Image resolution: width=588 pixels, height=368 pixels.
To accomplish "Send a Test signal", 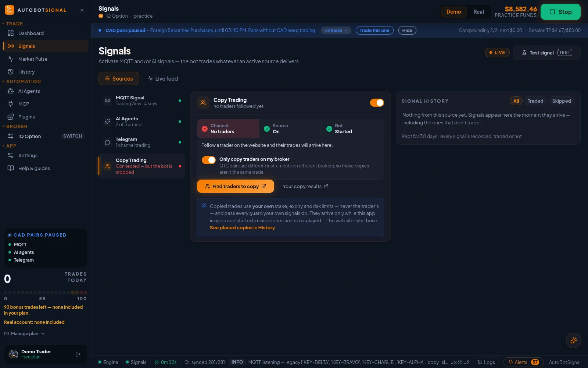I will 547,53.
